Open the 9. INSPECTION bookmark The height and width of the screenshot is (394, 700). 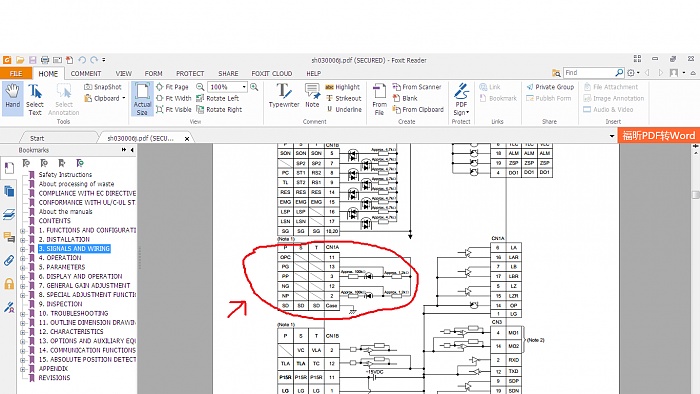coord(61,304)
